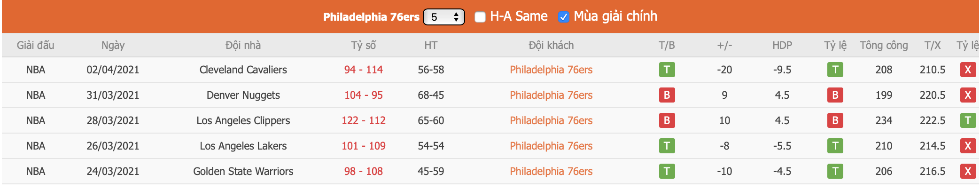This screenshot has height=190, width=980.
Task: Click the Tỷ số column header
Action: (363, 46)
